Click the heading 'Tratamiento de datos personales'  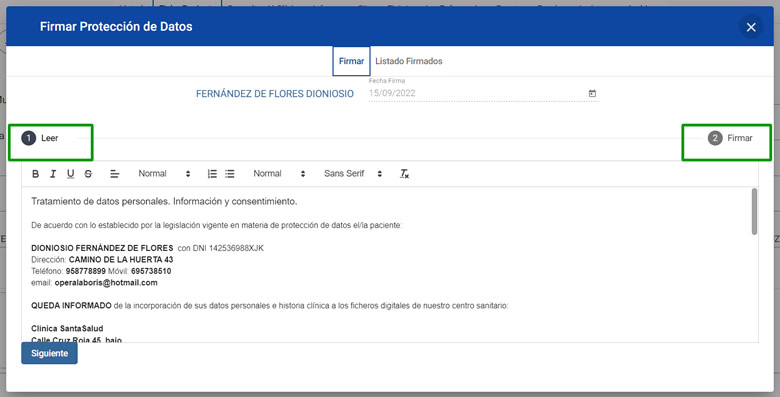(x=100, y=201)
